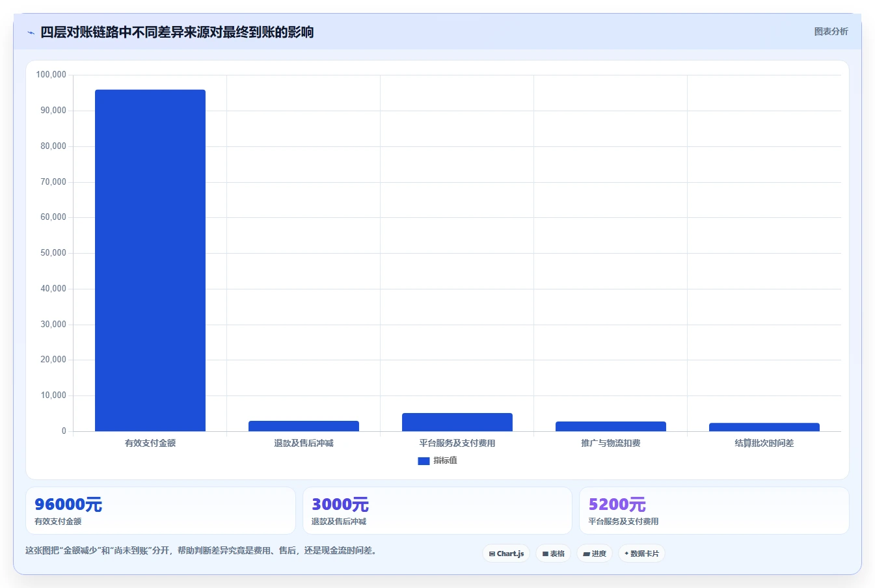Open the 3000元 退款及售后冲减 card
Image resolution: width=875 pixels, height=588 pixels.
click(437, 511)
